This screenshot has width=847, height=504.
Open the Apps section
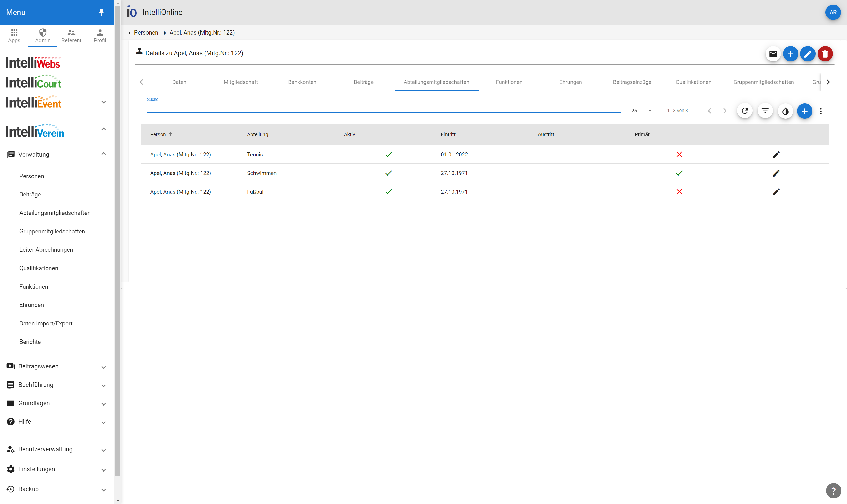(14, 36)
